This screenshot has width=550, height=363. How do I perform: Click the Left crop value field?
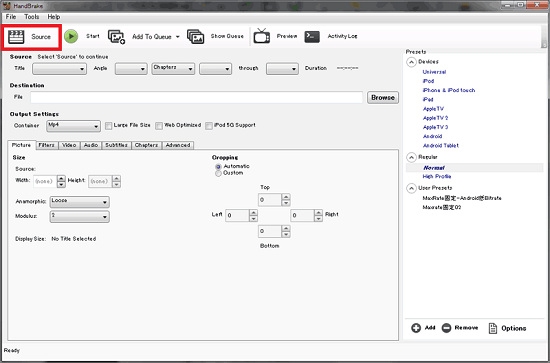[237, 215]
